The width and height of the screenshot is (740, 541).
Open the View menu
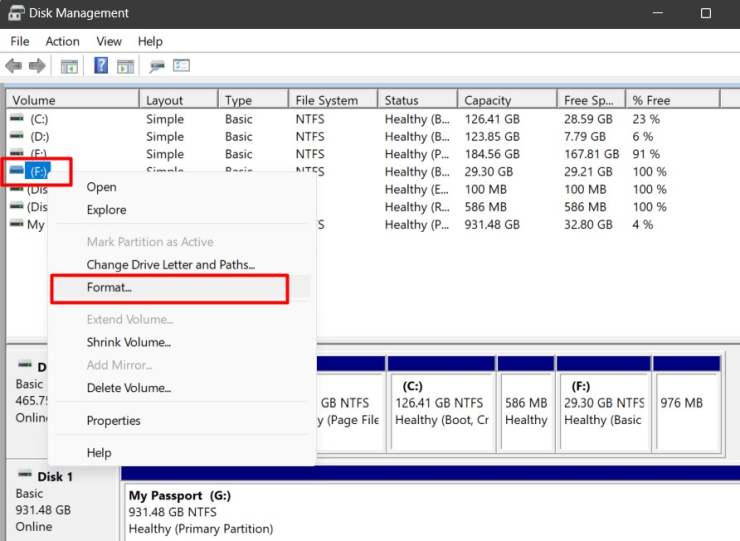109,41
